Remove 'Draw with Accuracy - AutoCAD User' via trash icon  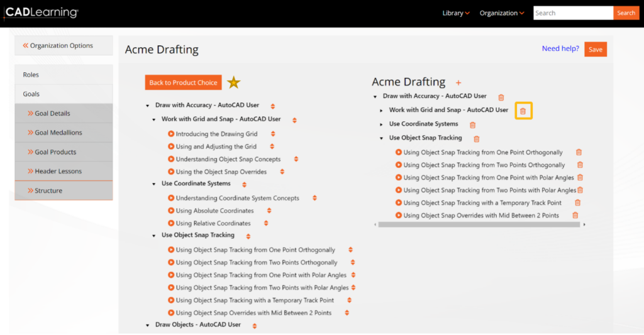click(501, 97)
